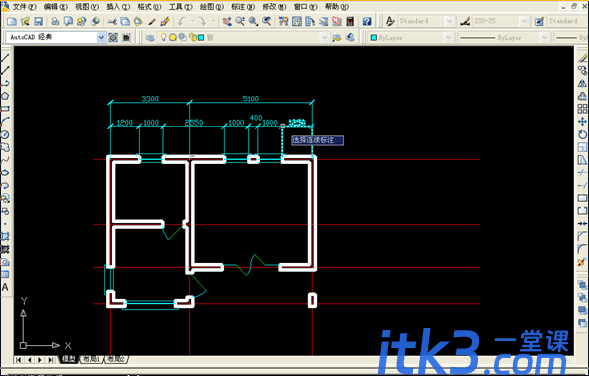The image size is (589, 376).
Task: Click the next layout tab arrow
Action: coord(40,360)
